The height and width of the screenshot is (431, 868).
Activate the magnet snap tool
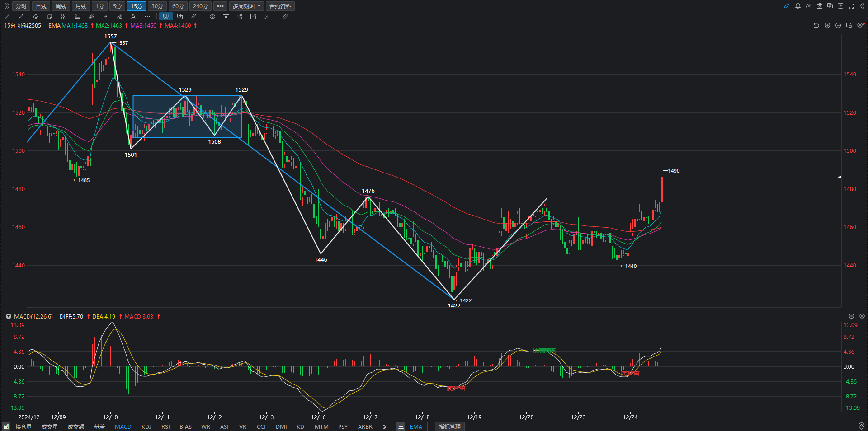tap(166, 16)
